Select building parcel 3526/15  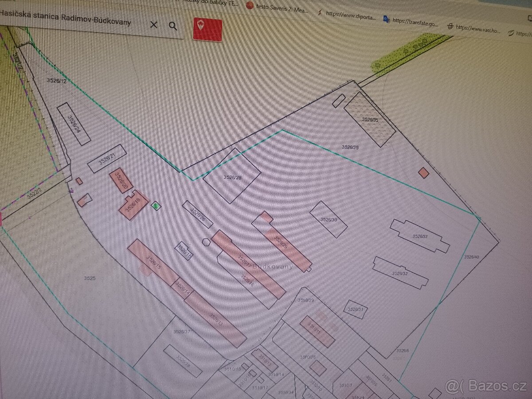tap(153, 262)
